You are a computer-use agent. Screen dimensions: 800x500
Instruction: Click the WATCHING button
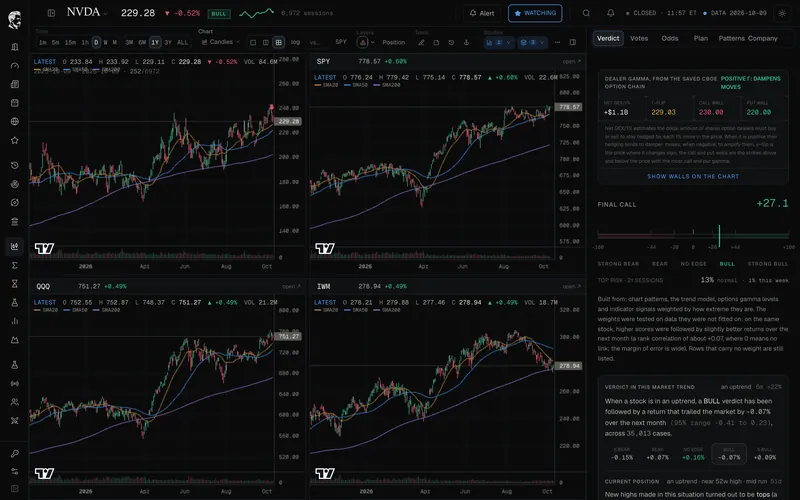pyautogui.click(x=535, y=13)
